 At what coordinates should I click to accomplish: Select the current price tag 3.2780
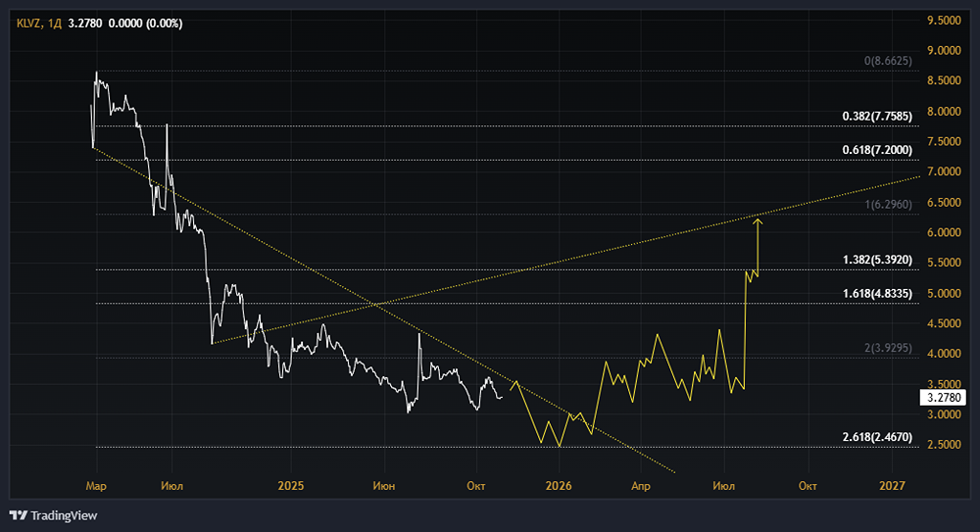945,397
